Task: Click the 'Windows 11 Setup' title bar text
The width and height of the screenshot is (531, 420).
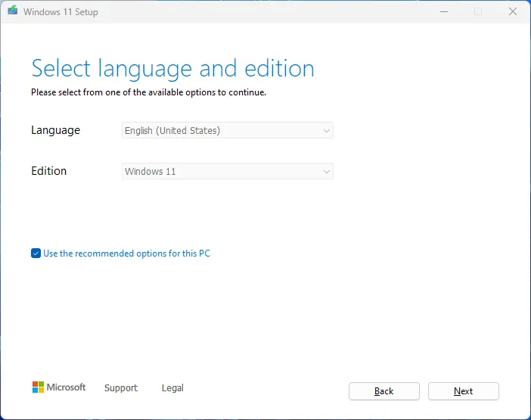Action: click(x=61, y=12)
